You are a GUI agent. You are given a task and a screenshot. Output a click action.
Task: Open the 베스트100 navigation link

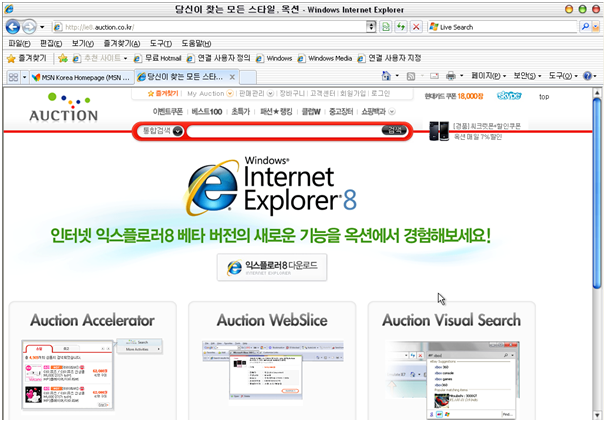coord(207,112)
